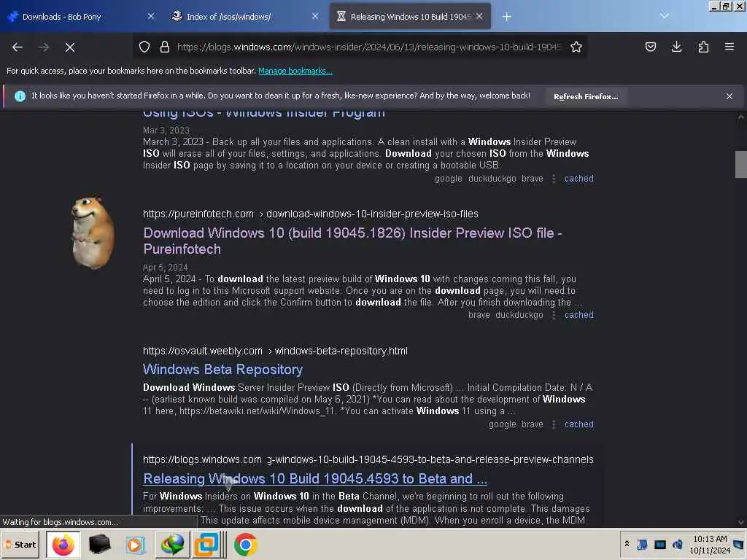The width and height of the screenshot is (747, 560).
Task: Open the green globe browser taskbar icon
Action: 172,545
